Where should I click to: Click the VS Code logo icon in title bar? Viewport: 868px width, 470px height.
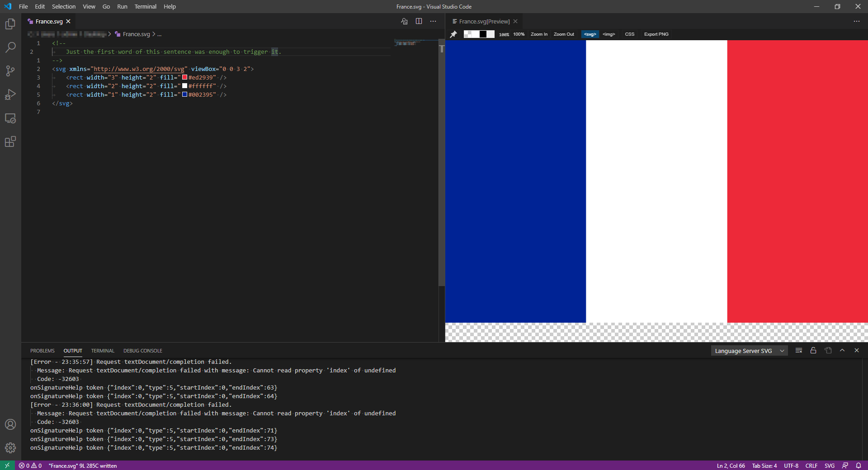(x=8, y=6)
